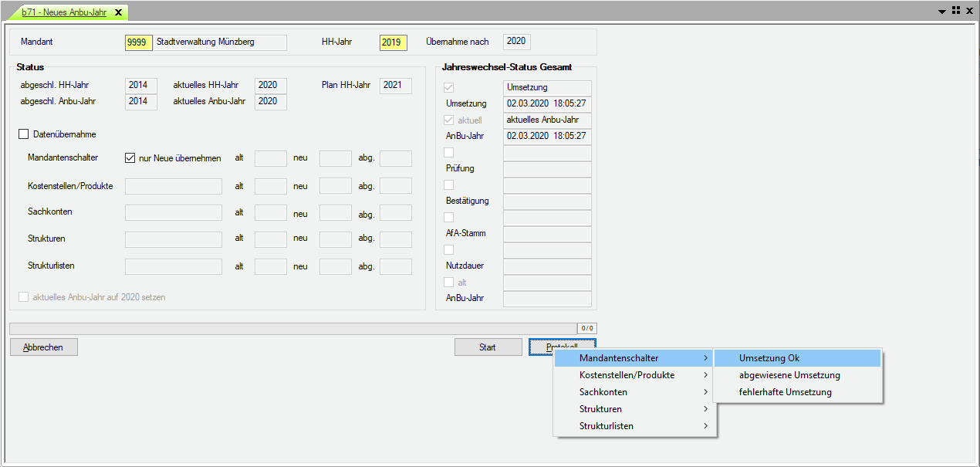Click the Start button
The height and width of the screenshot is (467, 980).
click(488, 347)
